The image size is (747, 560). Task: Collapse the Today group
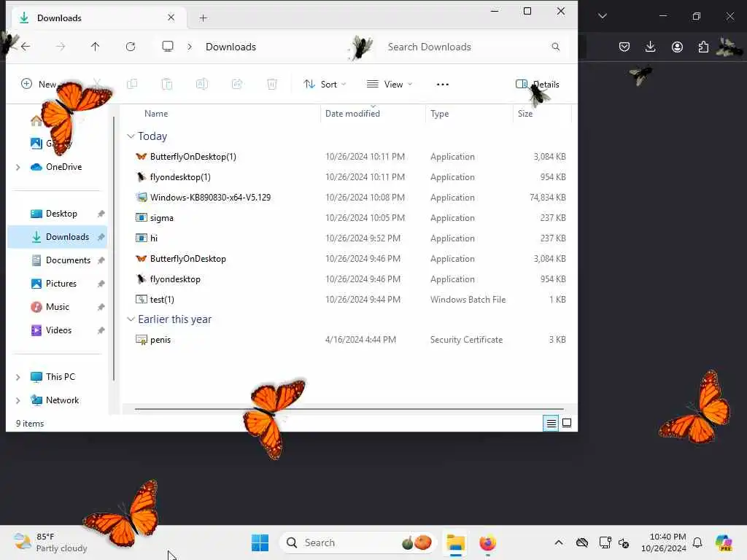131,136
